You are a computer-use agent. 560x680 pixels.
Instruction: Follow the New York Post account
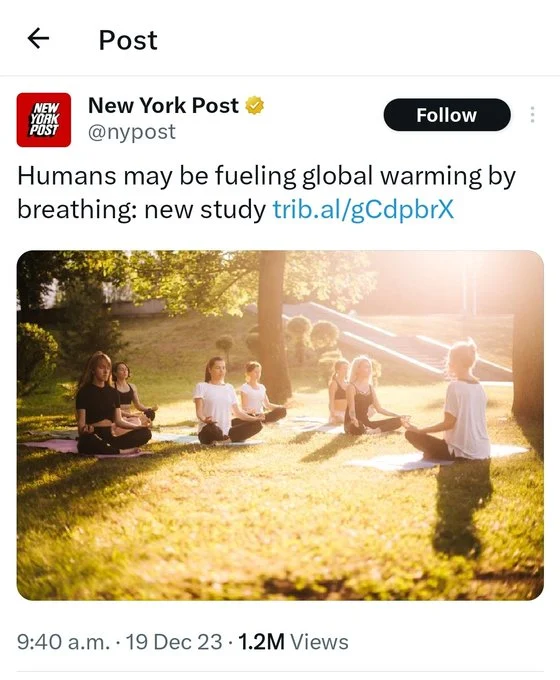coord(447,115)
